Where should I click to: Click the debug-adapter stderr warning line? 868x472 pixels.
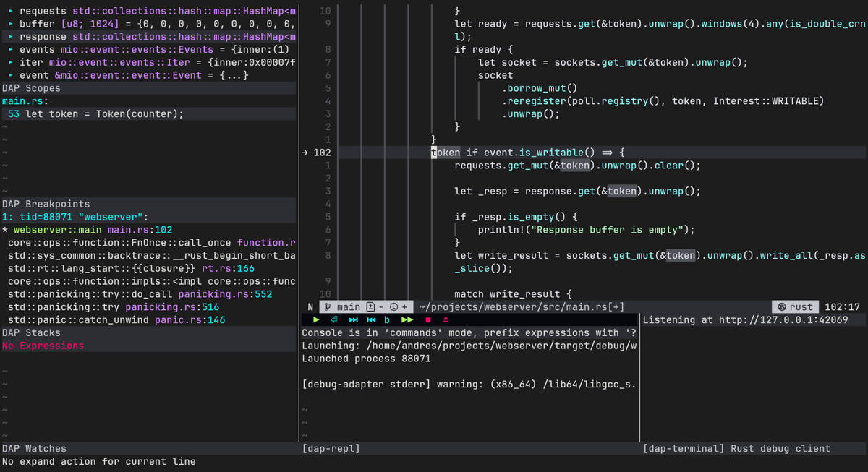(x=469, y=385)
